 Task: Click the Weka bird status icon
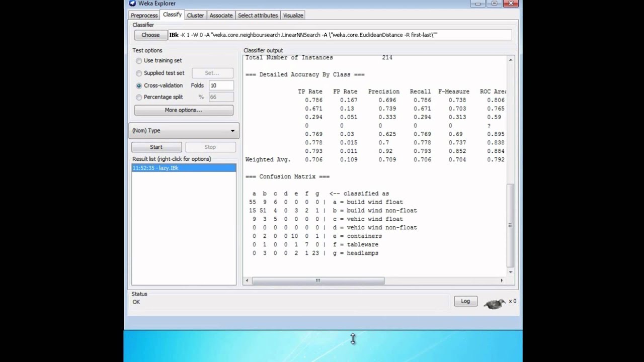pyautogui.click(x=495, y=303)
